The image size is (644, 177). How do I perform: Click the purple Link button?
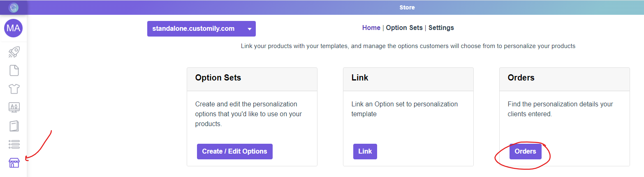(x=365, y=152)
